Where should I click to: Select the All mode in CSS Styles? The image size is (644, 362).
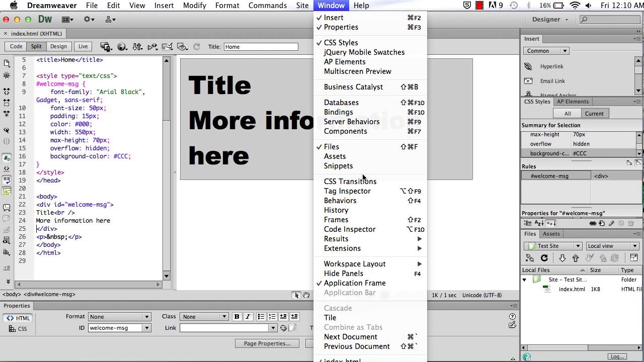[x=568, y=114]
